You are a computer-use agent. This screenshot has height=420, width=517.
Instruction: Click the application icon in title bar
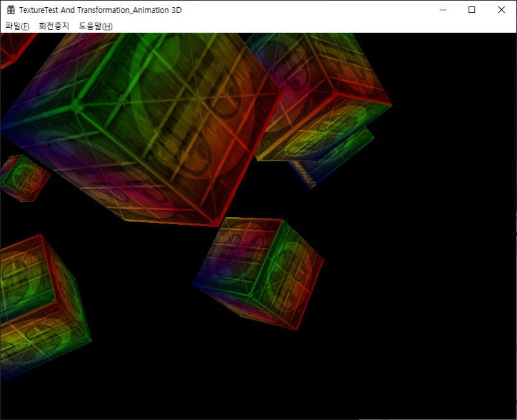(11, 10)
